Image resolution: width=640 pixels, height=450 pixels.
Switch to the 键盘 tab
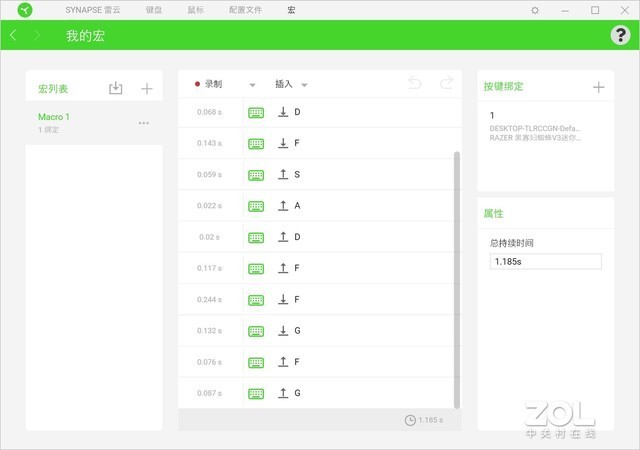[154, 10]
